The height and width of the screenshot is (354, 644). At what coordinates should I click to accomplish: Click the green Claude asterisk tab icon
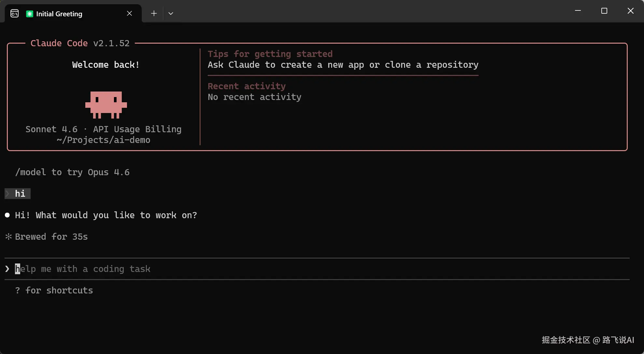(x=30, y=14)
